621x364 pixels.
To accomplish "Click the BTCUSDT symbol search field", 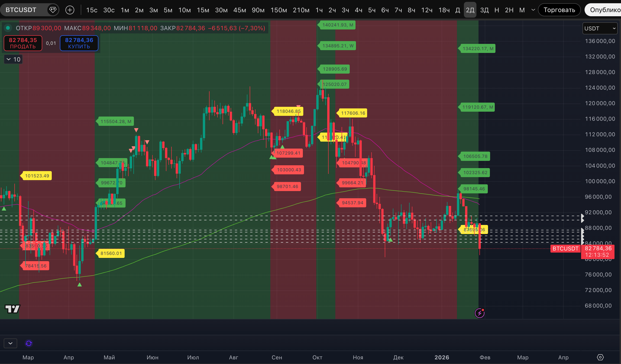I will pyautogui.click(x=21, y=10).
